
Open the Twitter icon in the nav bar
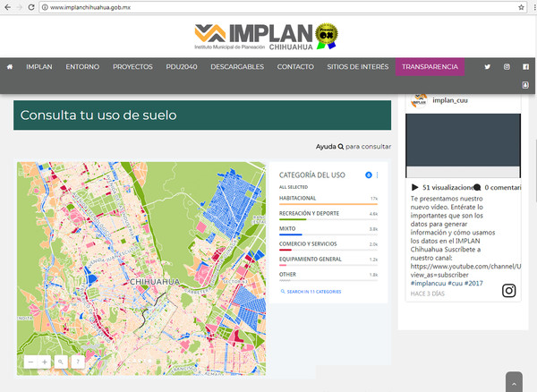(488, 67)
